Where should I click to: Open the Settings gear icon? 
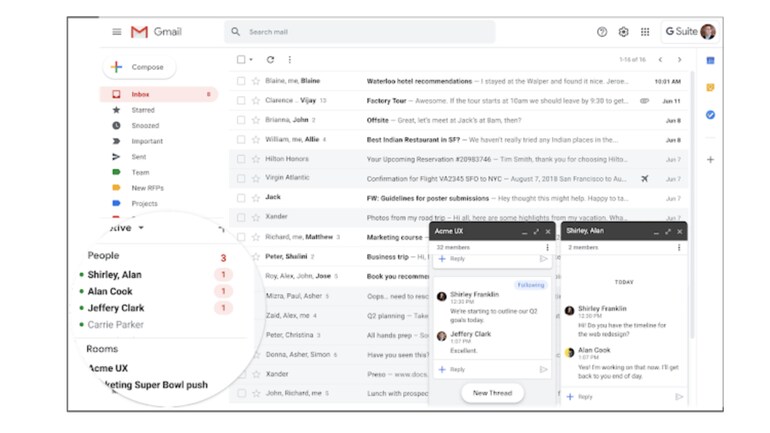point(623,32)
